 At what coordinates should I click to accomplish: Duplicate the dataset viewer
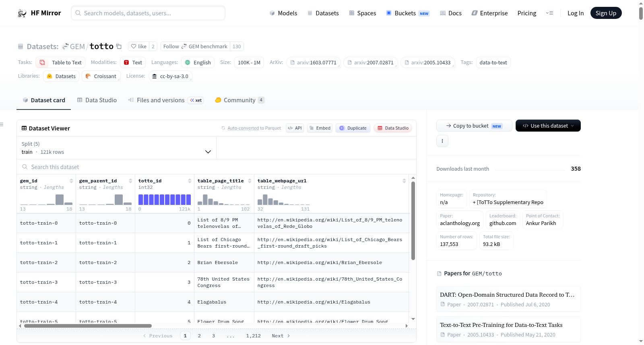(353, 128)
